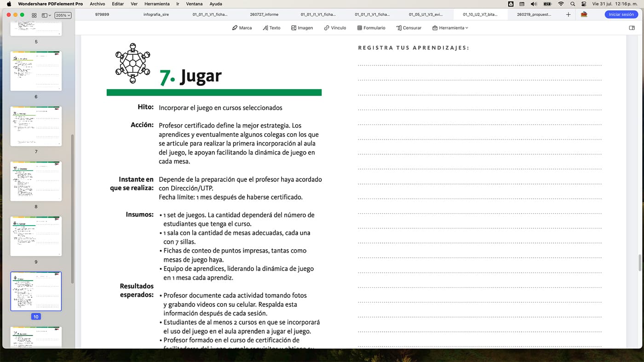
Task: Select page 7 thumbnail
Action: click(36, 126)
